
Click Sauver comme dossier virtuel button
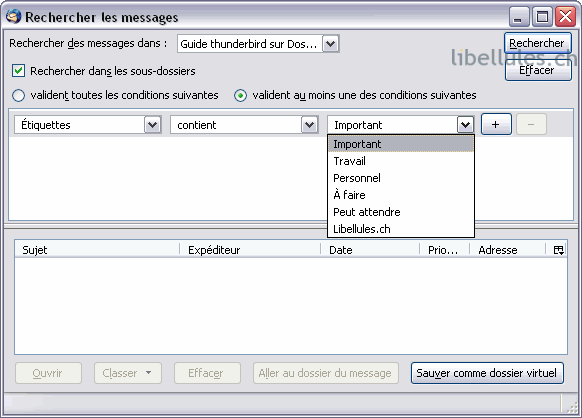(x=487, y=373)
